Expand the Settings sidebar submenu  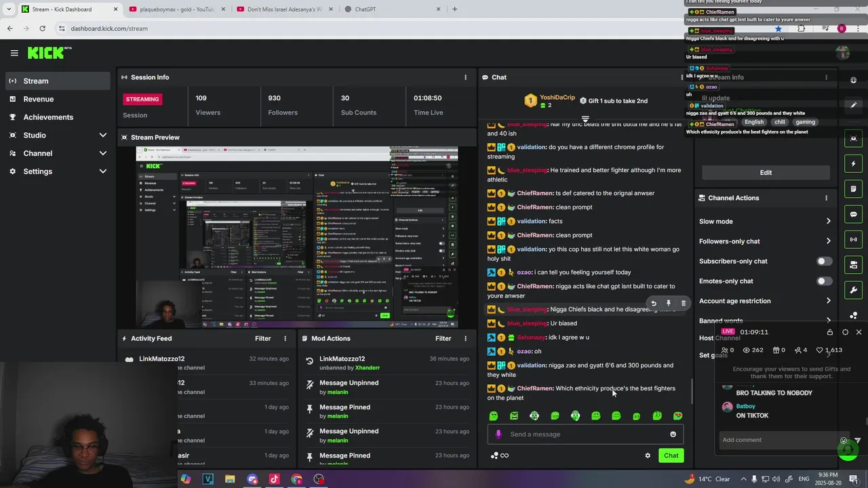pyautogui.click(x=102, y=171)
